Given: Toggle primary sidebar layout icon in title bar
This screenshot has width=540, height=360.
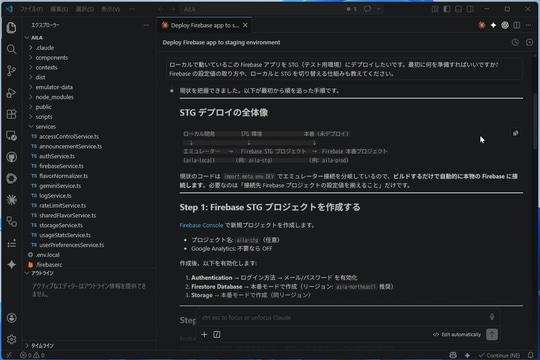Looking at the screenshot, I should [447, 9].
